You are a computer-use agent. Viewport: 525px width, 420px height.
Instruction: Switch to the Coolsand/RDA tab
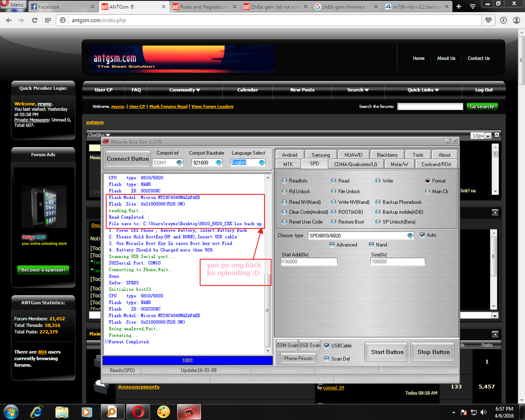click(x=436, y=164)
